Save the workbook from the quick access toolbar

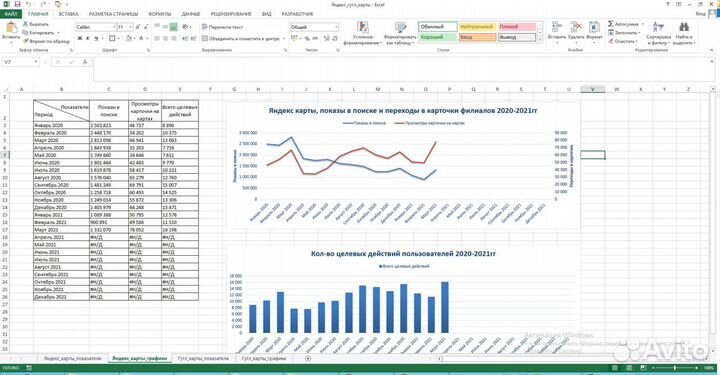coord(17,4)
